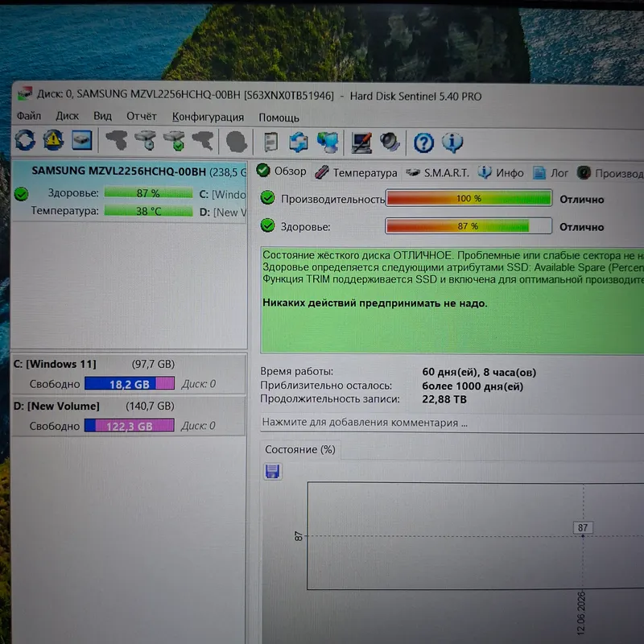Open the Файл menu

point(29,116)
